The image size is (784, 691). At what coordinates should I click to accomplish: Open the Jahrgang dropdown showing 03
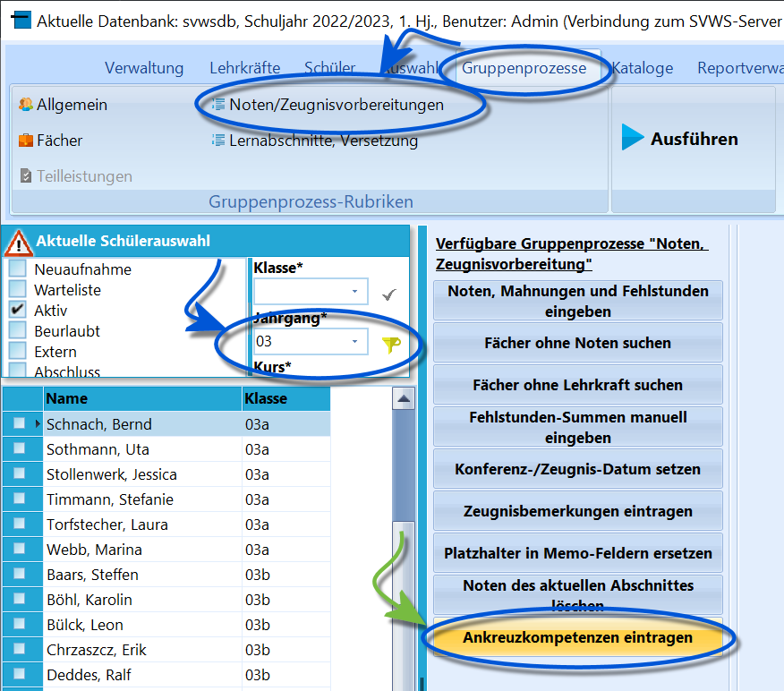pyautogui.click(x=354, y=342)
